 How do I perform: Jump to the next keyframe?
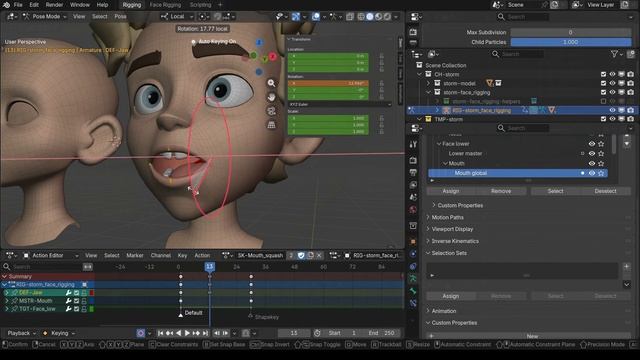(x=196, y=333)
